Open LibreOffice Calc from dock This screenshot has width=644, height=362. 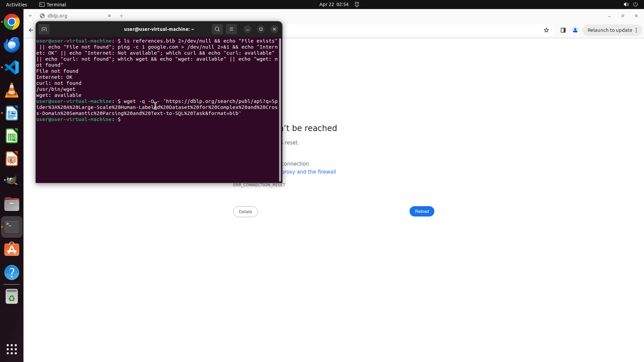(12, 136)
